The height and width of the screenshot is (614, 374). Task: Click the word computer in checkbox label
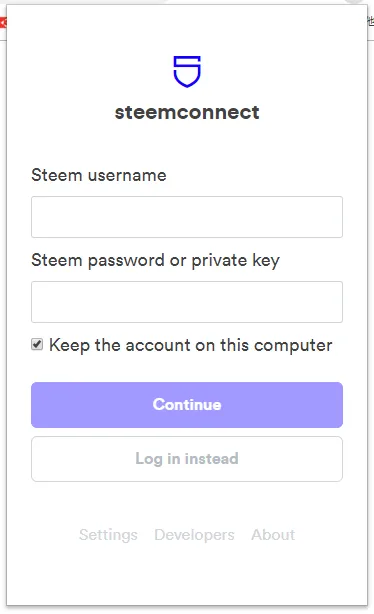pos(293,346)
